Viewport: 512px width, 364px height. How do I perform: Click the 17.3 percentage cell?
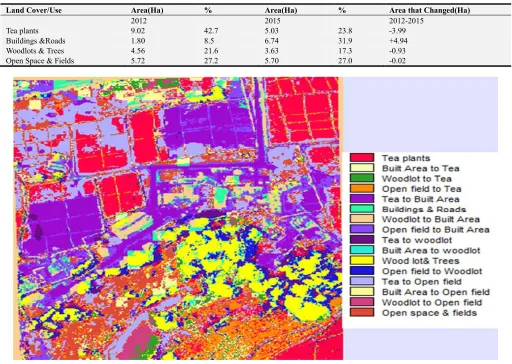(x=345, y=51)
